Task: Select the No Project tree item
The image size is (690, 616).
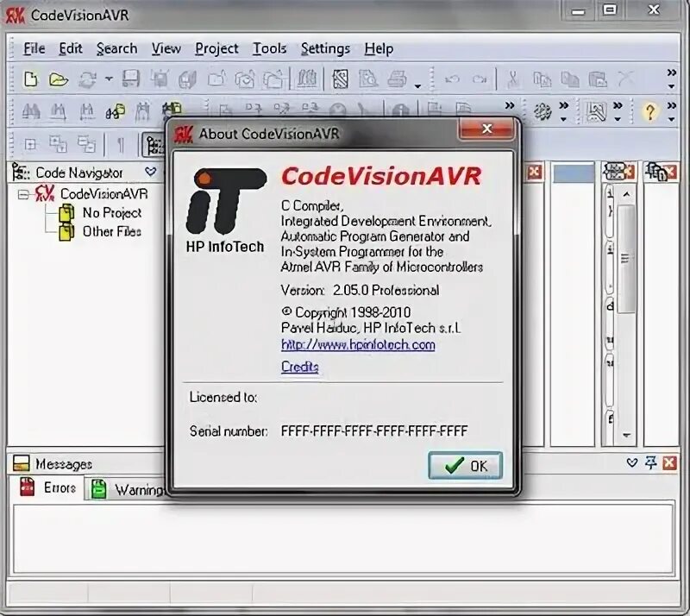Action: 112,213
